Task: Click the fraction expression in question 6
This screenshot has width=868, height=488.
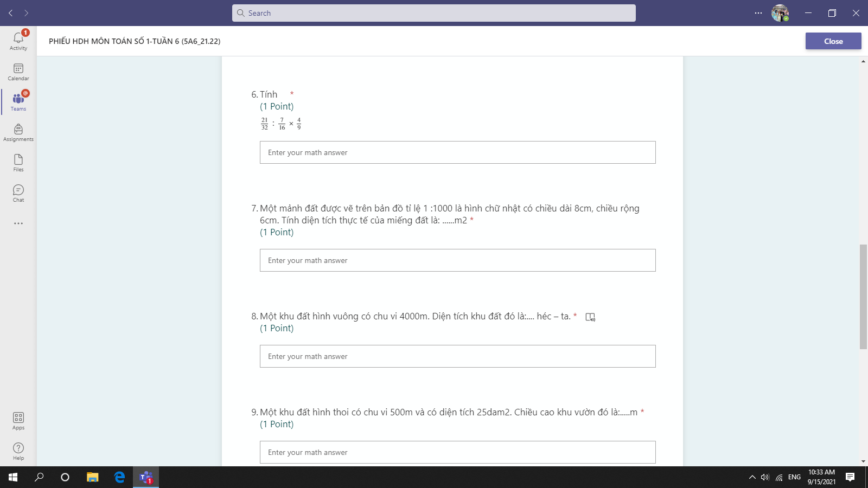Action: (x=281, y=124)
